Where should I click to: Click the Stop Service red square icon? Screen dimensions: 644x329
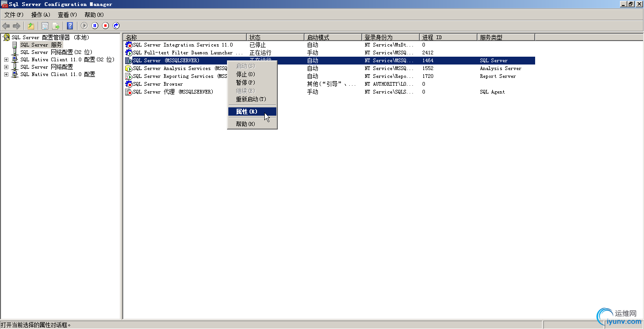pos(106,26)
